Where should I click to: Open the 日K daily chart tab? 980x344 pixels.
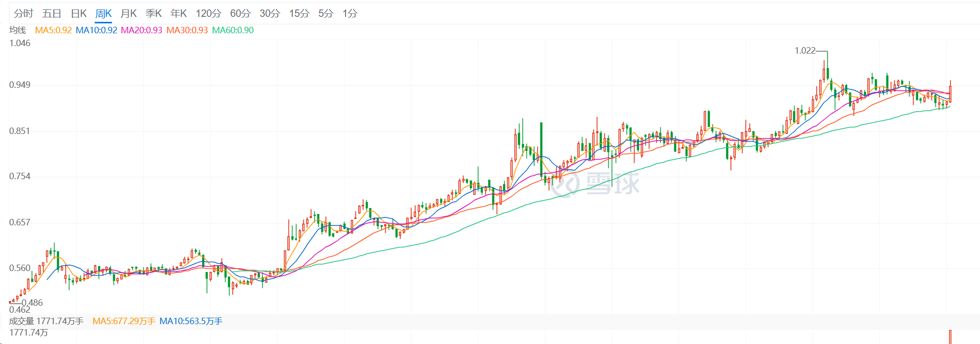point(79,13)
